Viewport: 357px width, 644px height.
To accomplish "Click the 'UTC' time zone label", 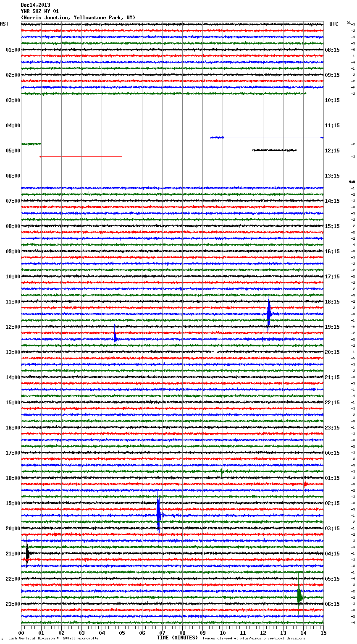I will pos(334,24).
